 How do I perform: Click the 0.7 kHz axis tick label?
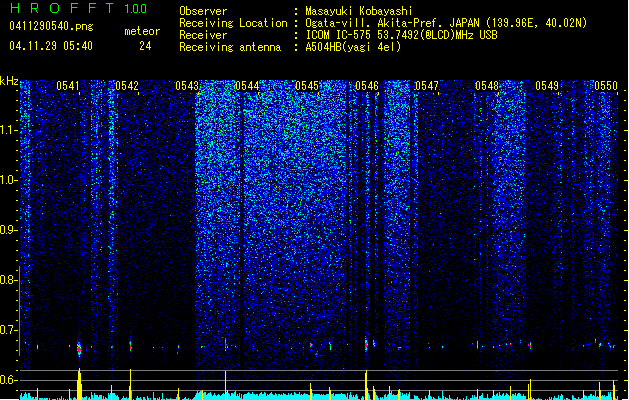(8, 330)
